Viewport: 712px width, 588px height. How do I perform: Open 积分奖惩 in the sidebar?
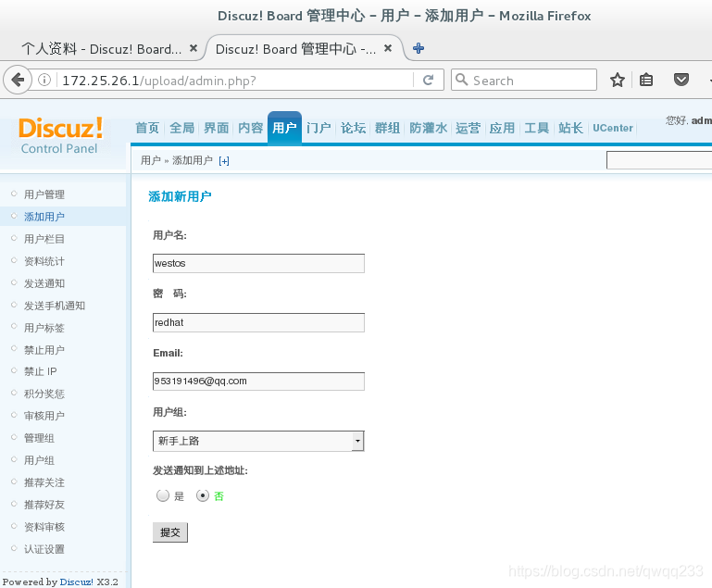click(44, 394)
